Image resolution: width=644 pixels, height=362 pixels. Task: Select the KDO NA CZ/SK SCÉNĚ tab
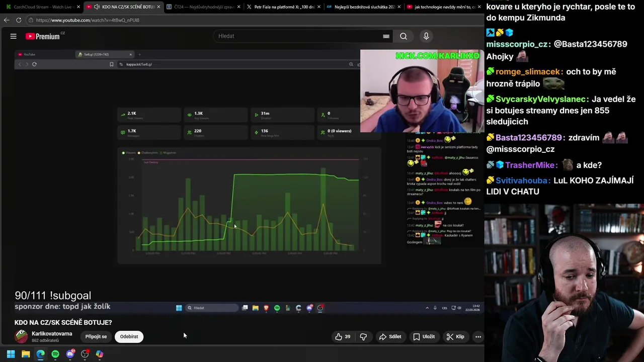[123, 7]
